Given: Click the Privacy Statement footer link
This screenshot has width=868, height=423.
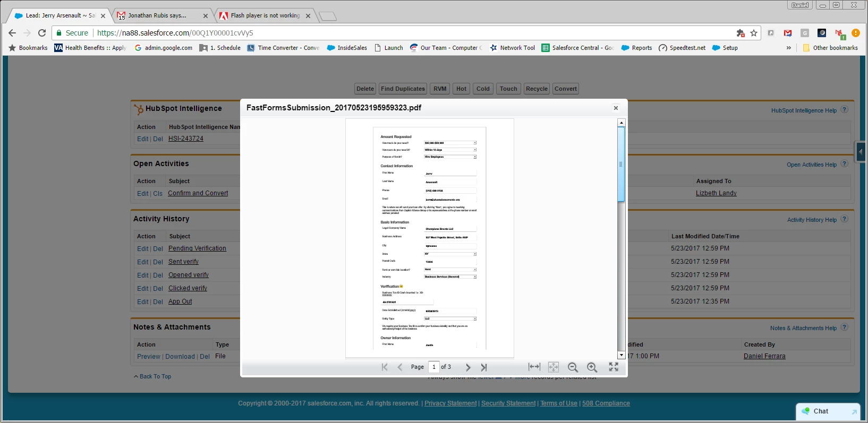Looking at the screenshot, I should coord(450,403).
